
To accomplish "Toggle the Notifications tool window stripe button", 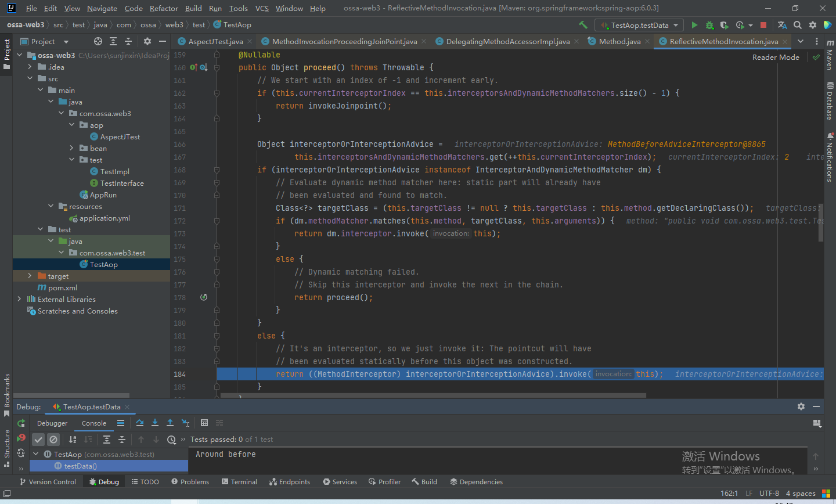I will point(830,157).
